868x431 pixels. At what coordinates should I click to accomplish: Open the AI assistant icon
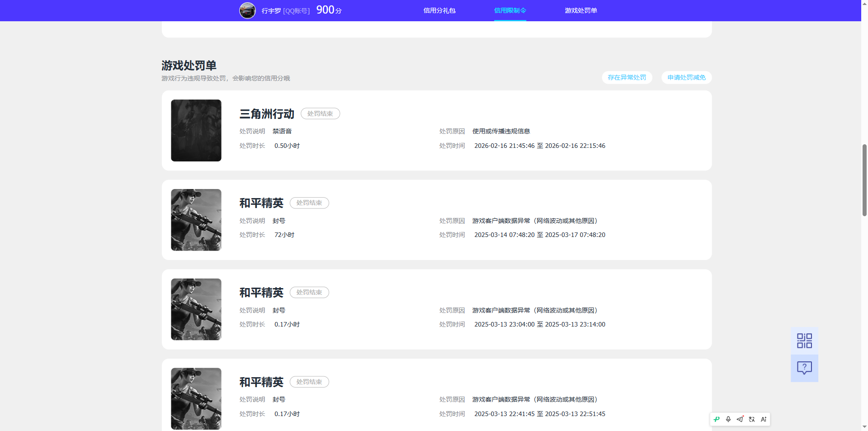tap(764, 419)
